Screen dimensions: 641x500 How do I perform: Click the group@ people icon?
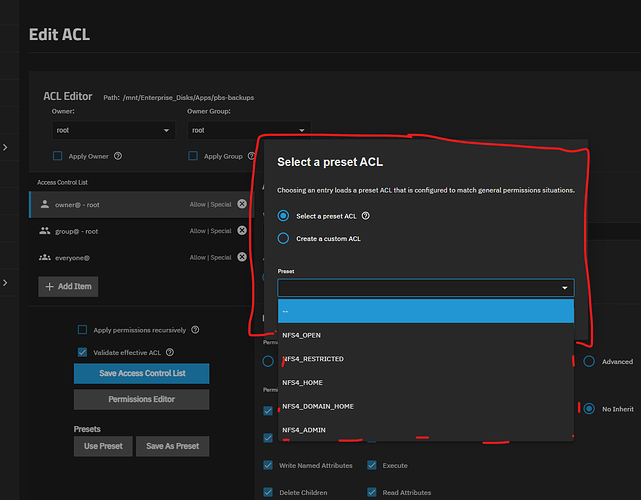44,231
